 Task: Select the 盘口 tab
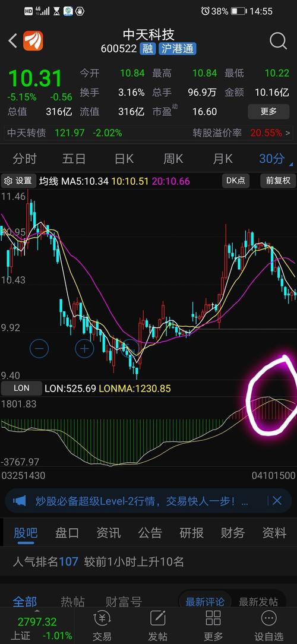pyautogui.click(x=67, y=533)
